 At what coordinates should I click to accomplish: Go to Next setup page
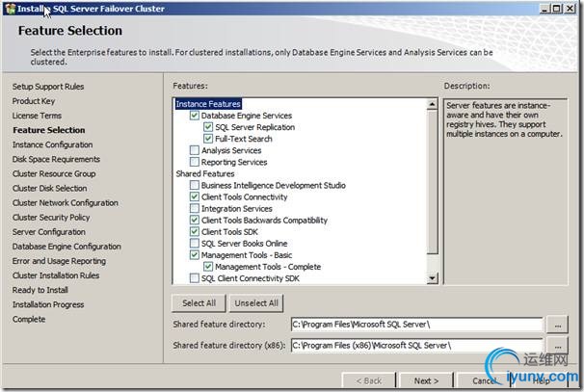coord(426,380)
